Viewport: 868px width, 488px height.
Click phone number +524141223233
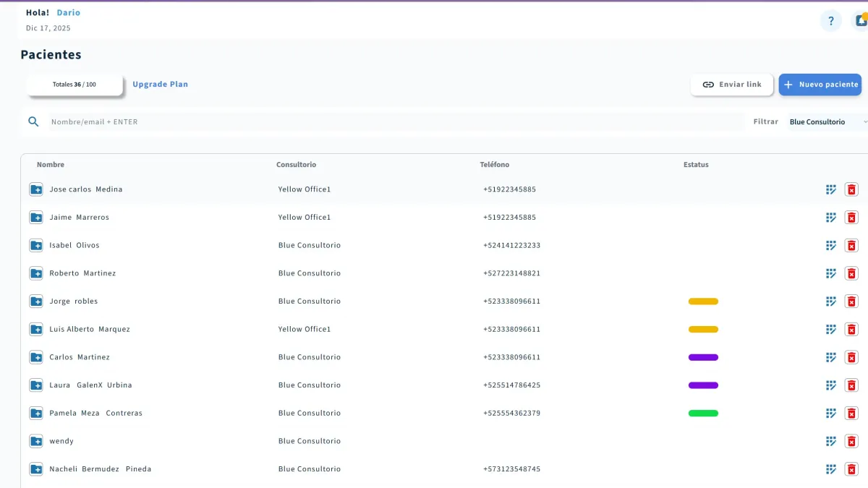511,246
